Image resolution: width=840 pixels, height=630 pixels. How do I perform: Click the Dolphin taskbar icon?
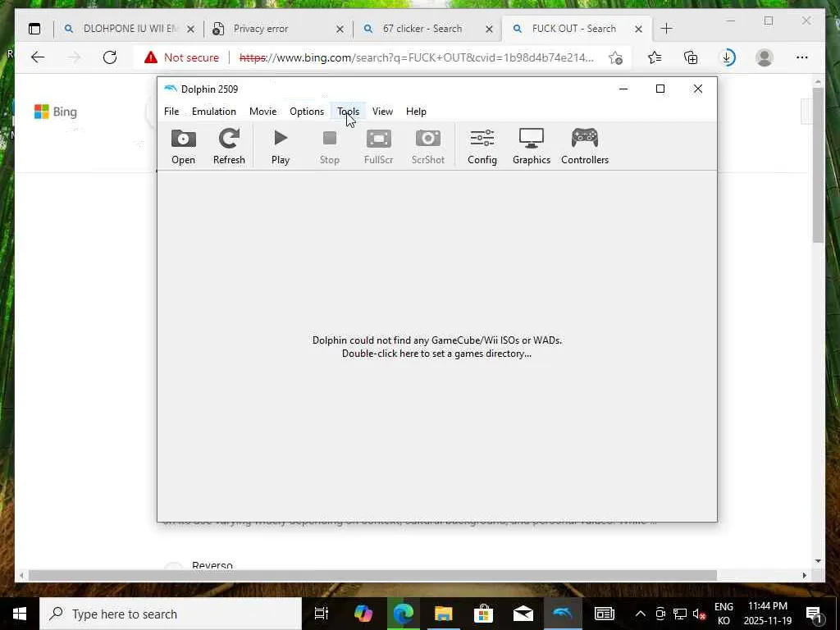coord(563,614)
